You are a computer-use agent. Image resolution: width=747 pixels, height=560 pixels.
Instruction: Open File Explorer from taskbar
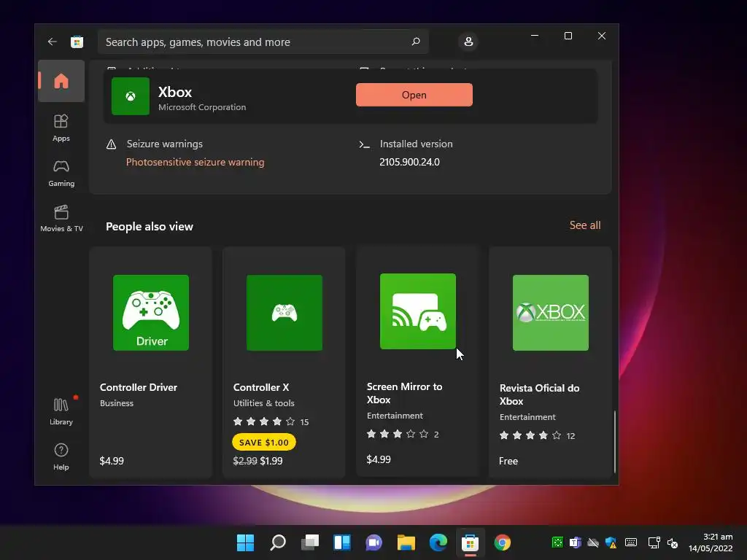[406, 542]
